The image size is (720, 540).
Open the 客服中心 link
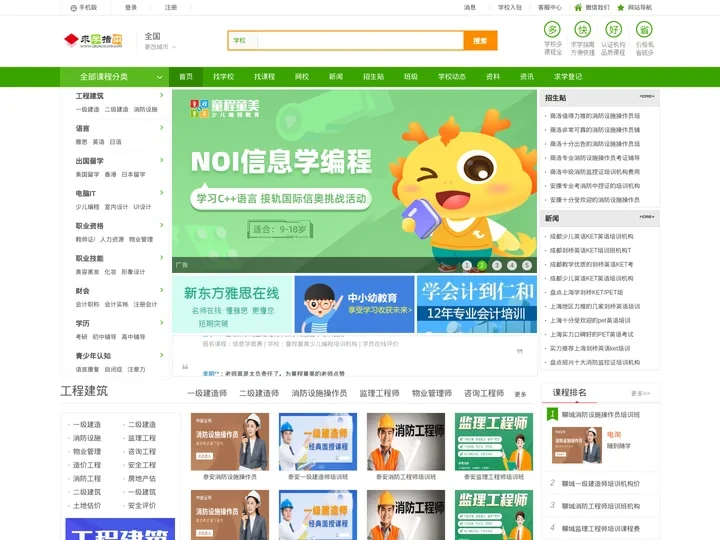tap(550, 7)
